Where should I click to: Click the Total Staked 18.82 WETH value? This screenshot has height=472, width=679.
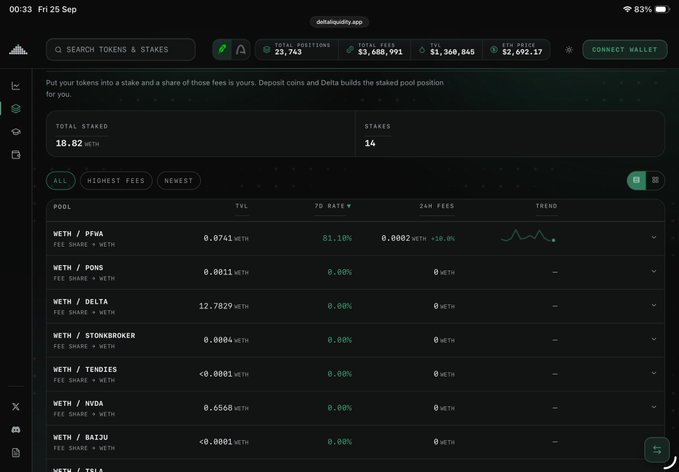77,143
